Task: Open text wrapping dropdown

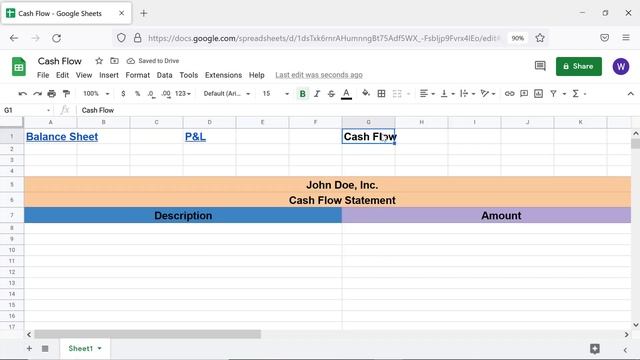Action: pyautogui.click(x=467, y=94)
